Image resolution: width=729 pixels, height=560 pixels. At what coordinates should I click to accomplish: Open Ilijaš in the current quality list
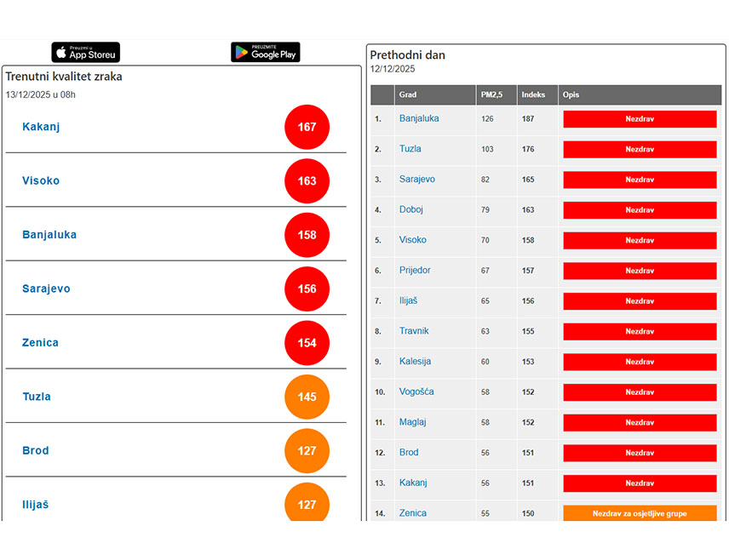click(35, 505)
